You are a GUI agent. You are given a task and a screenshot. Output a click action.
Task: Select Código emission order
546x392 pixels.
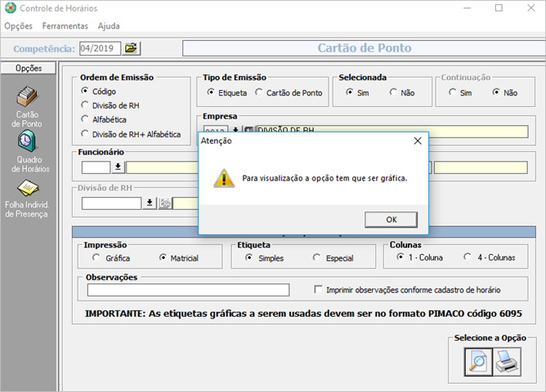[x=85, y=91]
